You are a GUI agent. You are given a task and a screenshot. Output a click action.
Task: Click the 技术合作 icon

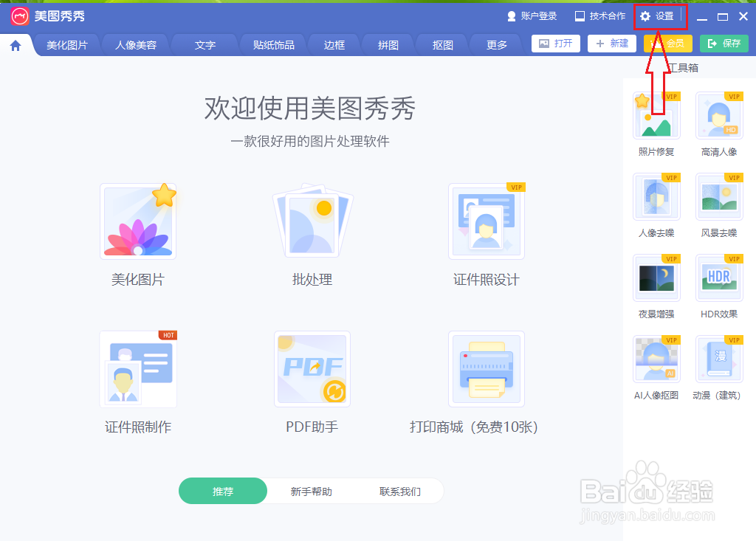point(580,16)
